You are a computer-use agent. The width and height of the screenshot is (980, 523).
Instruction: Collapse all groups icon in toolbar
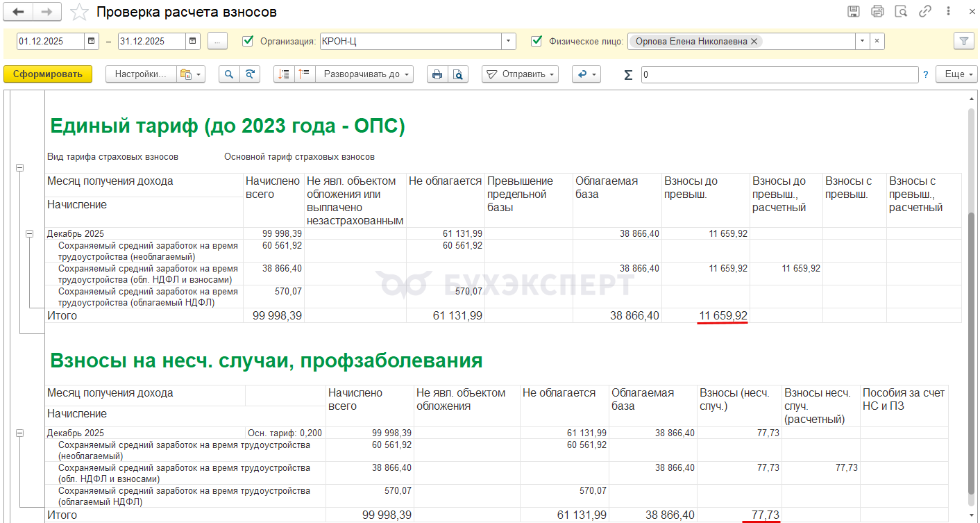284,74
